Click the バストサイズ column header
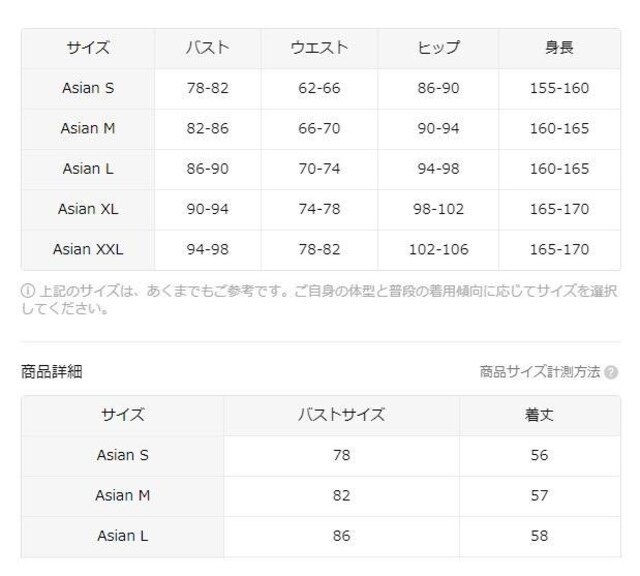640x576 pixels. point(342,416)
